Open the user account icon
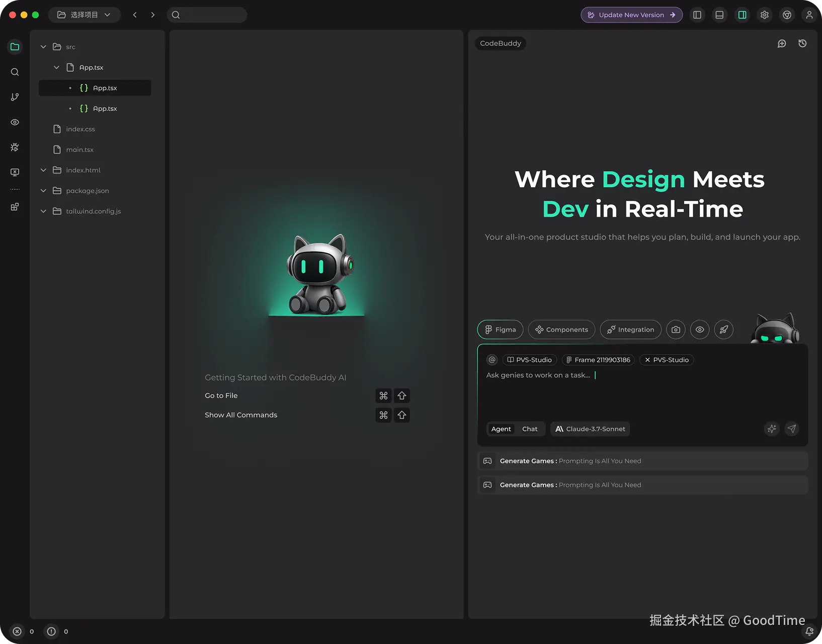This screenshot has width=822, height=644. pos(809,15)
